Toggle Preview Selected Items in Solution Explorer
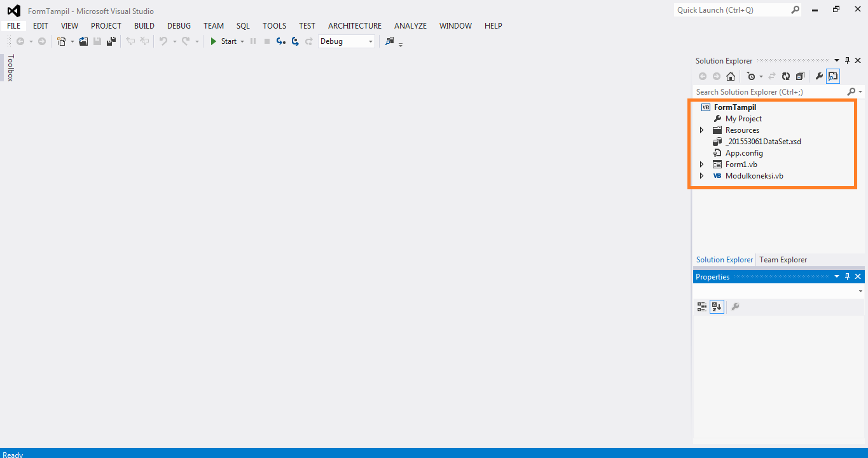Screen dimensions: 868x458 click(833, 76)
